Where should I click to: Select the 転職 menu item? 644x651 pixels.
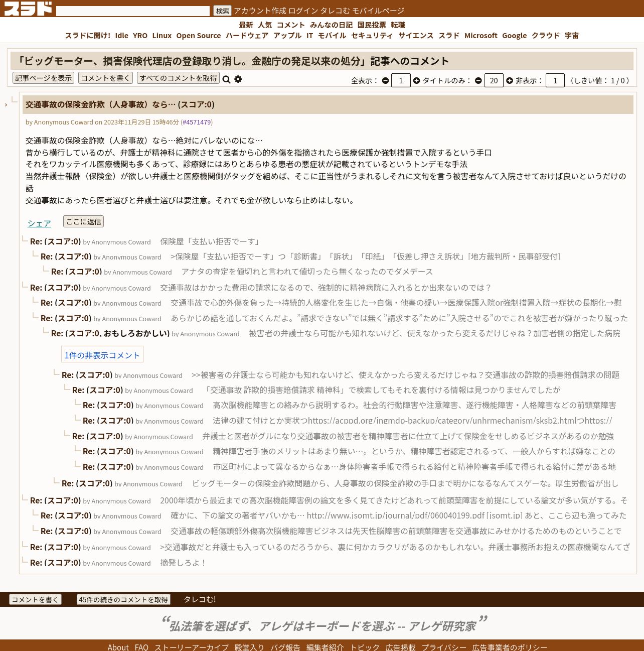[x=398, y=25]
